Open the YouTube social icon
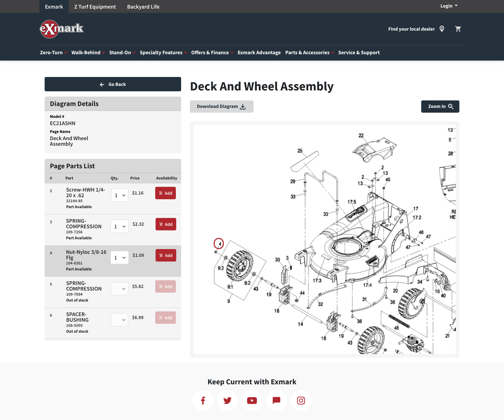The image size is (504, 420). (x=252, y=401)
